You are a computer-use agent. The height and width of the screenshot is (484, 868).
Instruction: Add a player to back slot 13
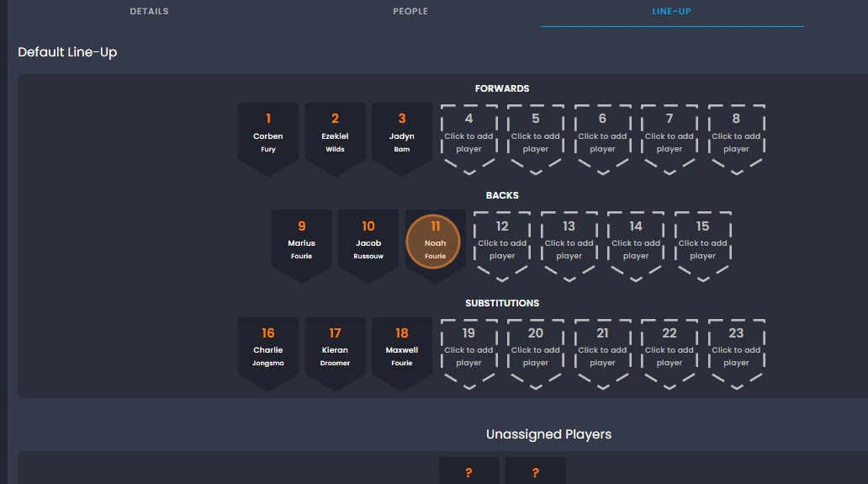pyautogui.click(x=569, y=246)
